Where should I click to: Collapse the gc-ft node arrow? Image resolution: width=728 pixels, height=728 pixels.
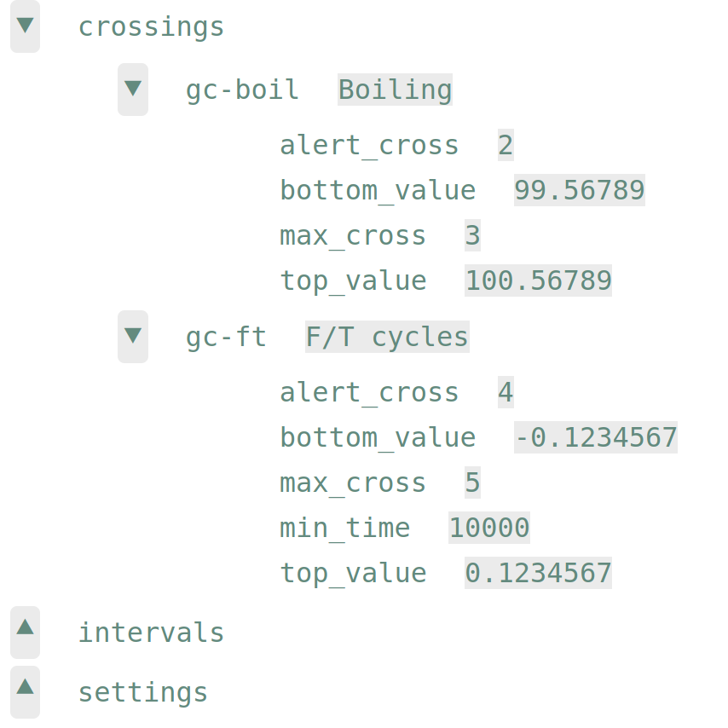coord(133,336)
